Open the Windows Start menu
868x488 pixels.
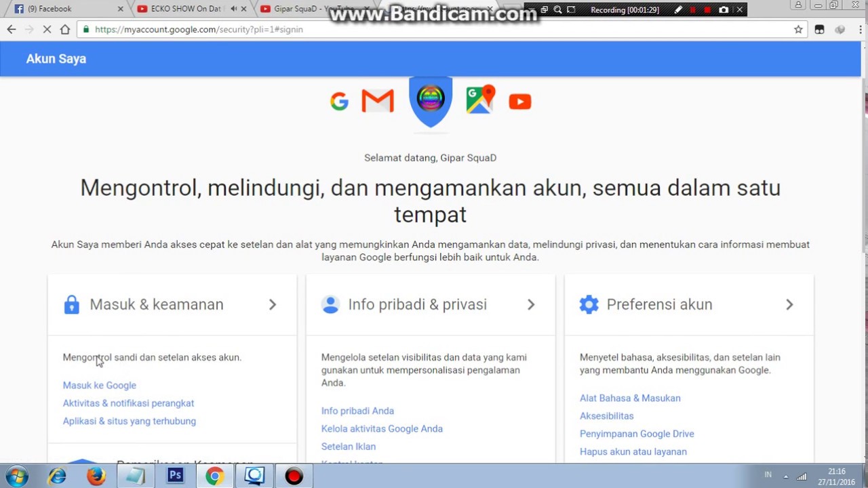point(16,476)
